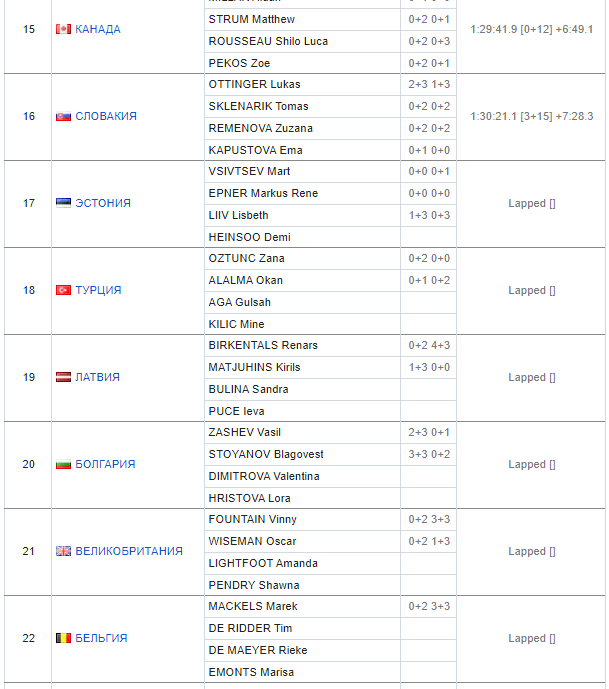Open the КАНАДА team link
This screenshot has width=609, height=689.
click(x=98, y=30)
